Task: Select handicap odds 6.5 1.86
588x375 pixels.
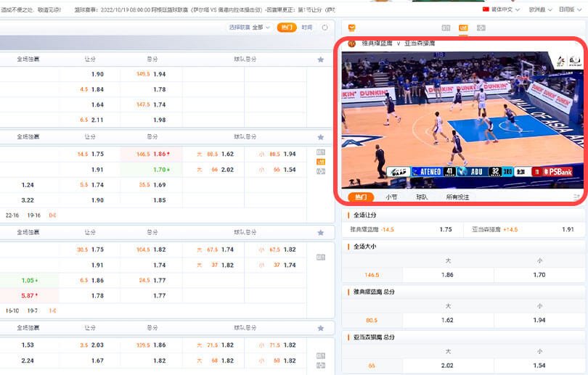Action: [x=89, y=280]
